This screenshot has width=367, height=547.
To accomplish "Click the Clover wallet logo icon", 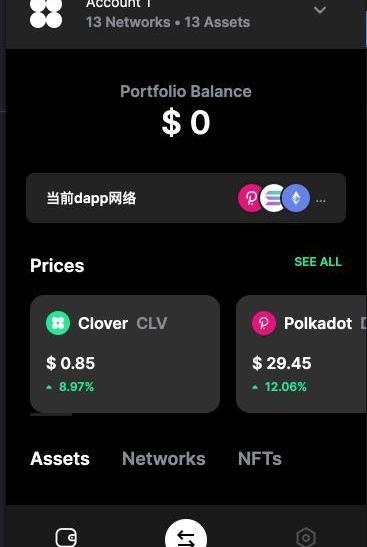I will [46, 13].
